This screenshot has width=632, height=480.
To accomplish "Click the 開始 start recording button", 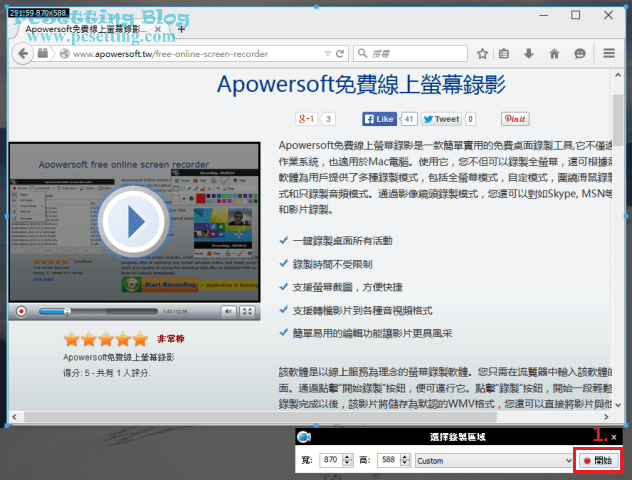I will pos(598,460).
